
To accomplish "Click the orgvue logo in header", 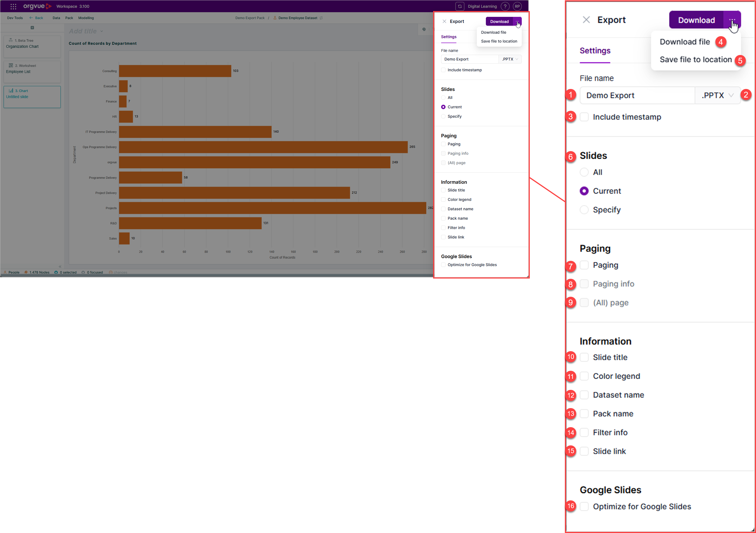I will click(x=37, y=6).
